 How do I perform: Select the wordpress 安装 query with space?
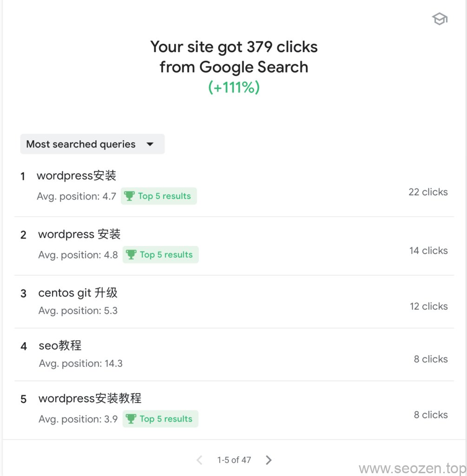click(x=79, y=234)
